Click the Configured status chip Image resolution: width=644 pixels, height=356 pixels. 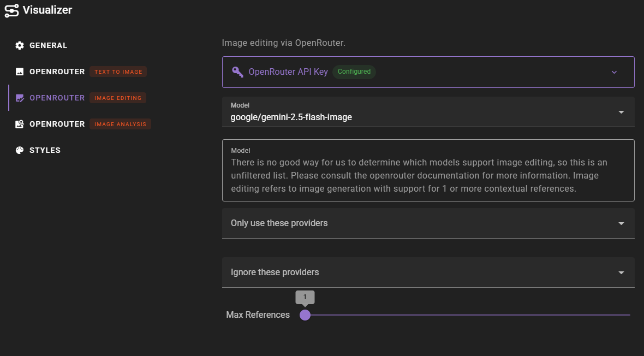click(x=354, y=72)
